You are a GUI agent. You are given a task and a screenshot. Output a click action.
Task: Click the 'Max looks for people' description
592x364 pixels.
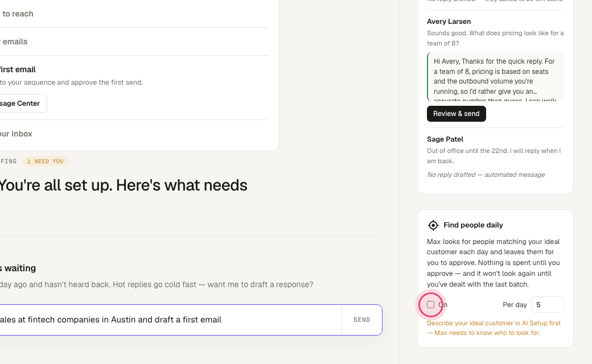[494, 263]
